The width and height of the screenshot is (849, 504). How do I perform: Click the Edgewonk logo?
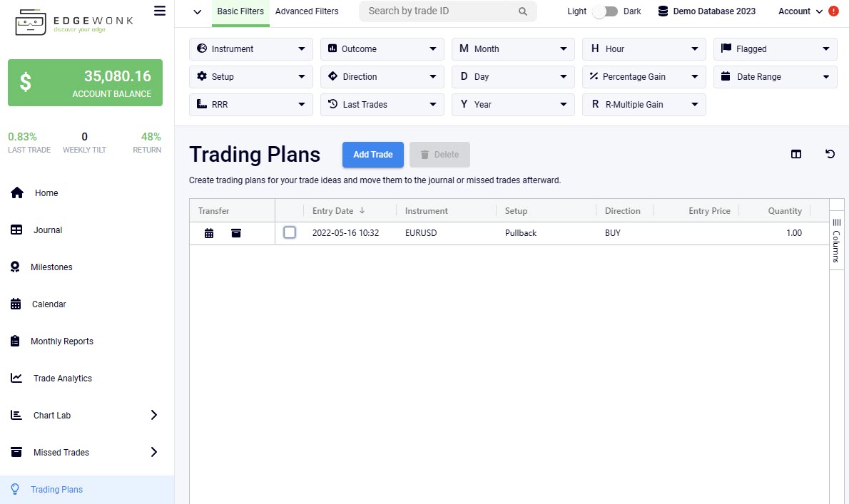coord(73,22)
